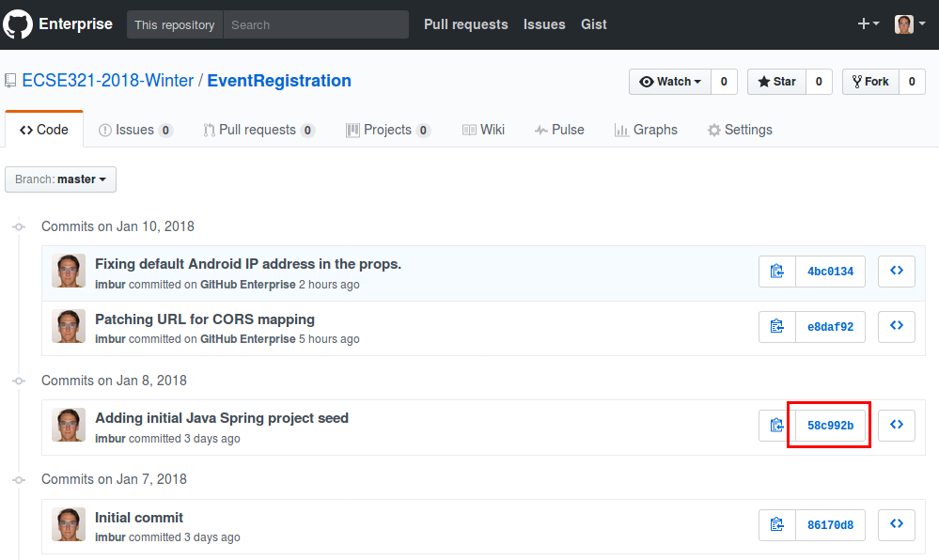
Task: Click imbur author on the 4bc0134 commit
Action: pos(110,285)
